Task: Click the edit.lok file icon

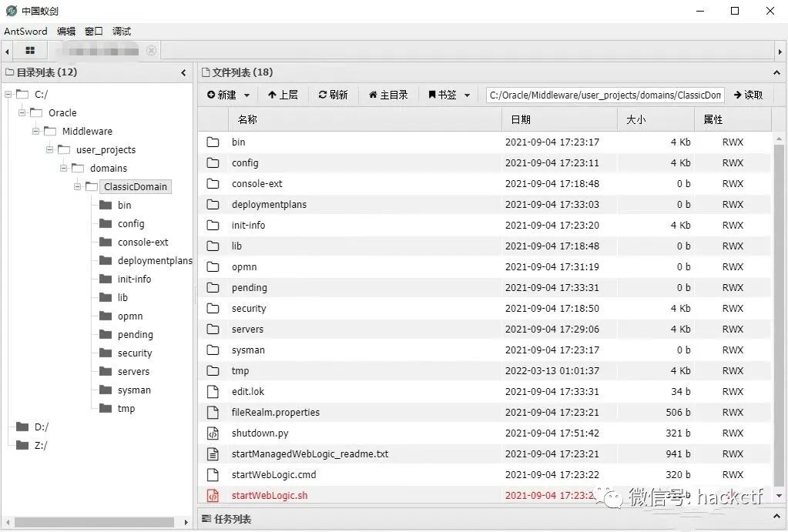Action: [x=213, y=391]
